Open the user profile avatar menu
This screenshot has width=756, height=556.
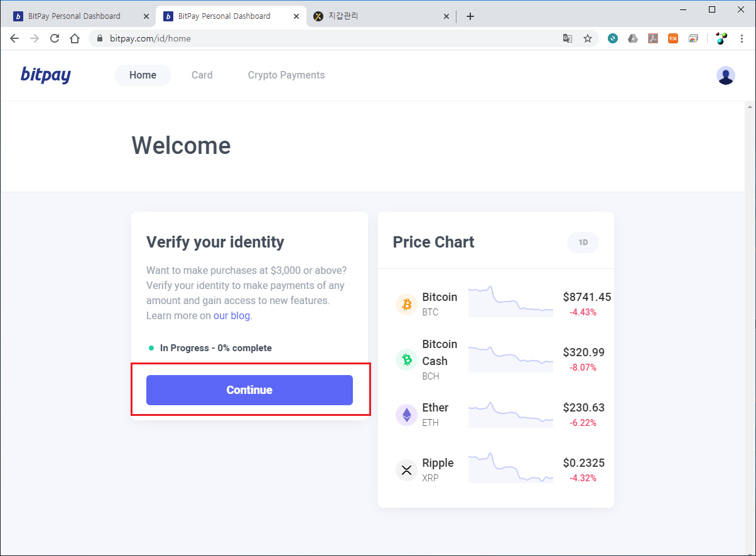pyautogui.click(x=725, y=75)
